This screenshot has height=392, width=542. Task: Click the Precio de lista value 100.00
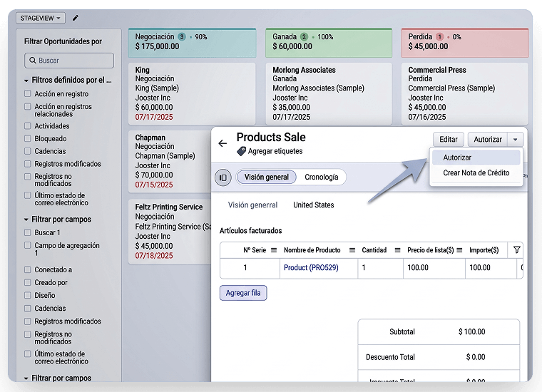tap(418, 268)
